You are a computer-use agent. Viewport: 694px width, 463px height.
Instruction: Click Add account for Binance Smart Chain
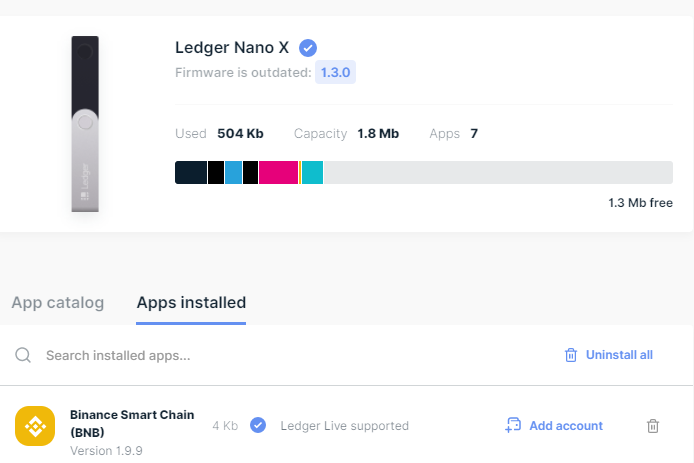[554, 425]
